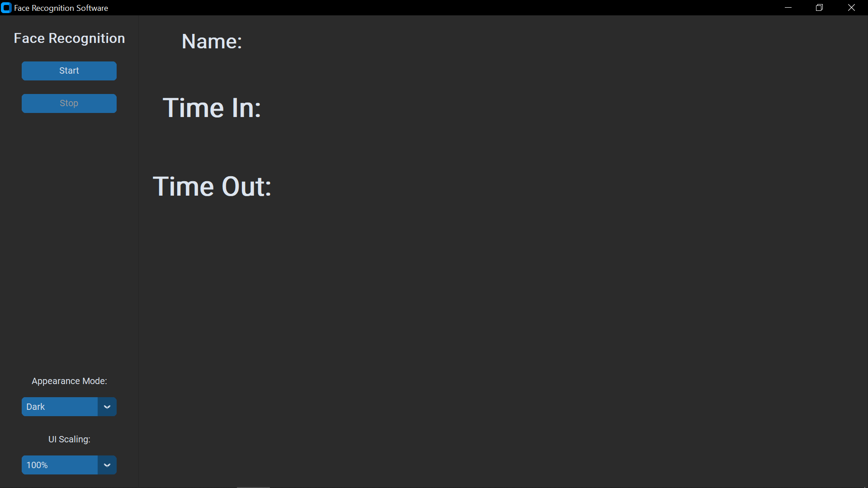The width and height of the screenshot is (868, 488).
Task: Expand the Appearance Mode dropdown arrow
Action: [107, 407]
